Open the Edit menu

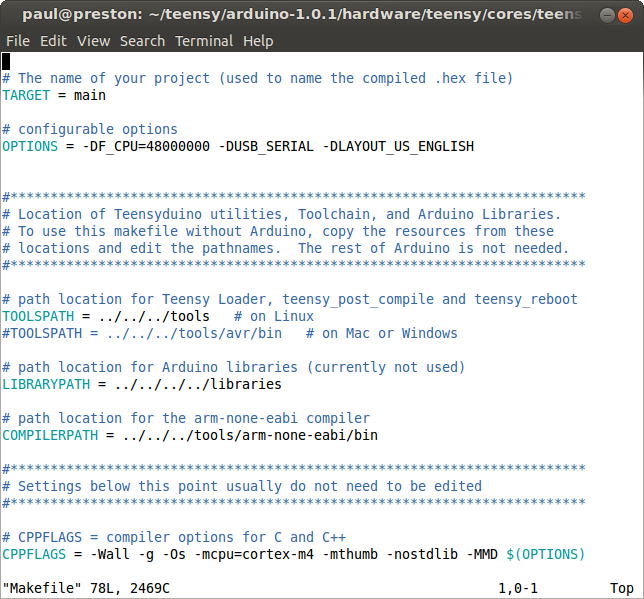pyautogui.click(x=53, y=41)
